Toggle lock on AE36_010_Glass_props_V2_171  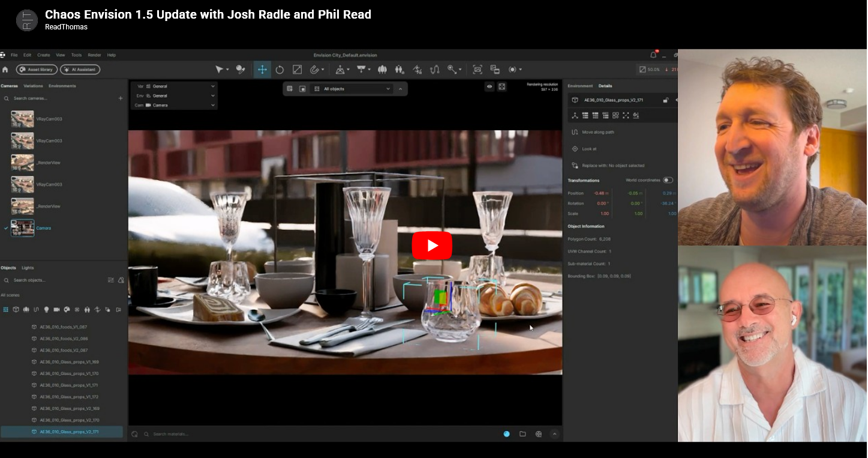click(x=666, y=100)
